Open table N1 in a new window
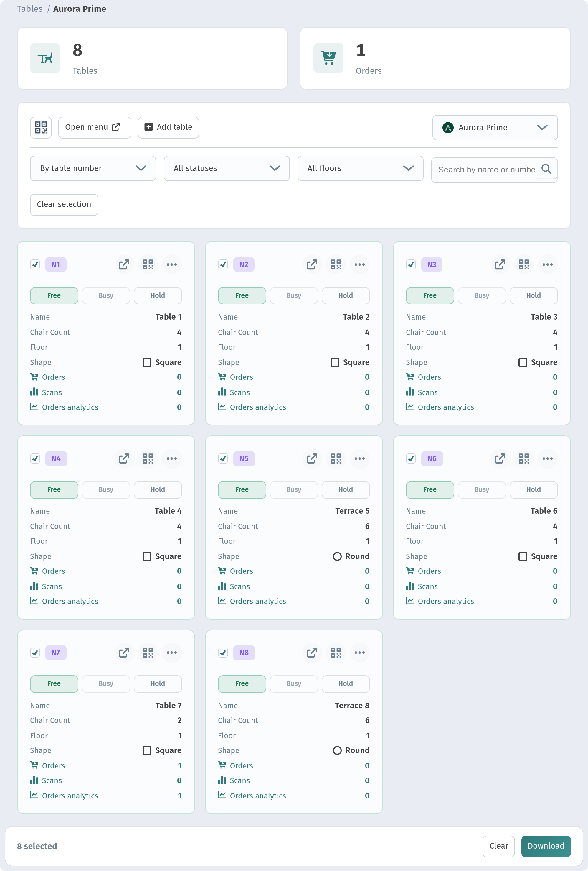This screenshot has width=588, height=871. point(124,264)
